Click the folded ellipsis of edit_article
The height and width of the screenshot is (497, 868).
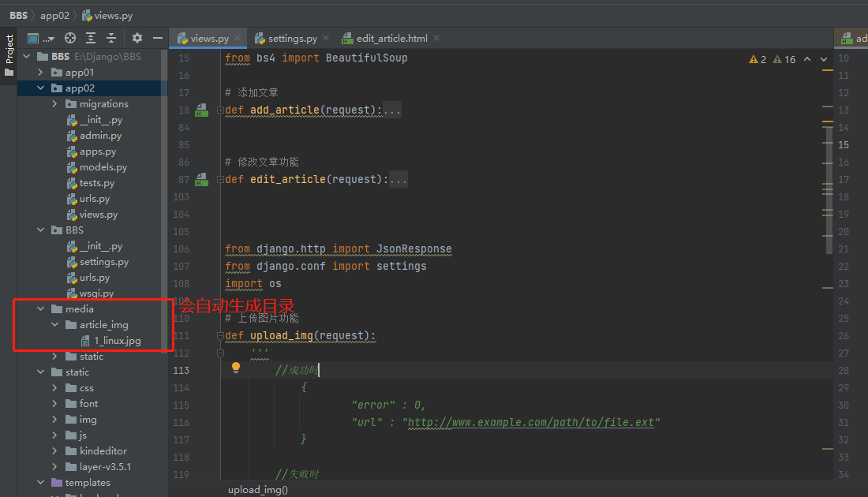398,179
